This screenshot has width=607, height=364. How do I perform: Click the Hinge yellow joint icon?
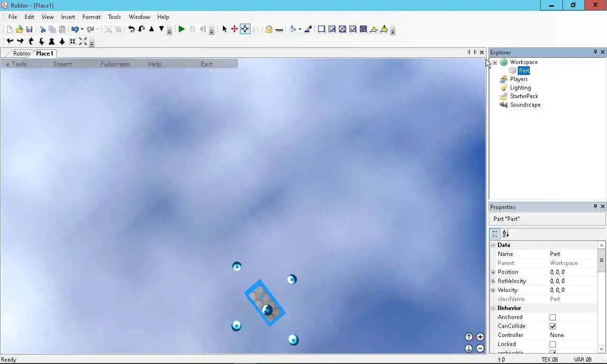point(374,29)
